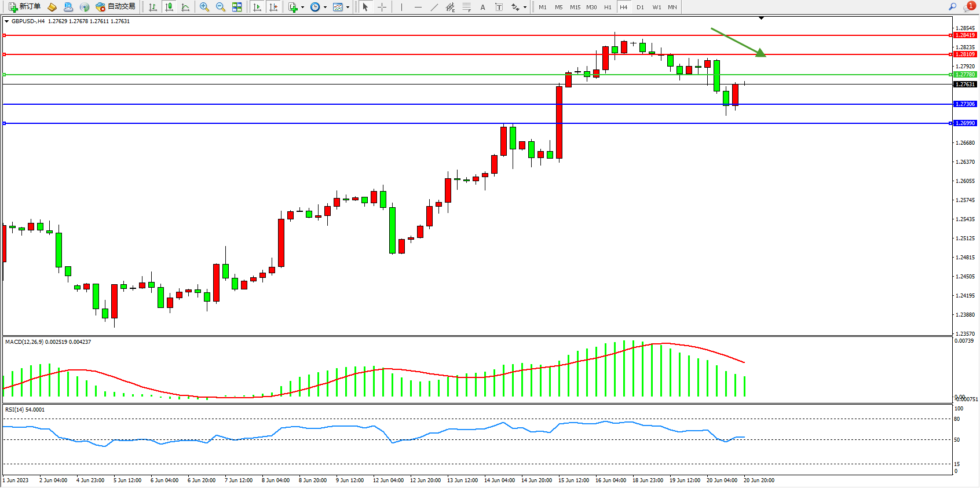Click the red 1.28419 horizontal line price label
The image size is (980, 488).
(x=965, y=35)
